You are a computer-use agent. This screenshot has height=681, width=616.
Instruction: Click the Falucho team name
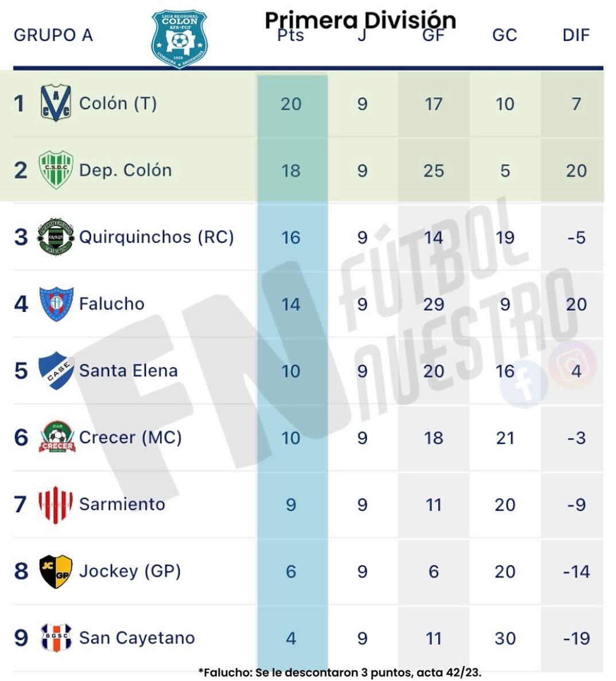[x=111, y=303]
